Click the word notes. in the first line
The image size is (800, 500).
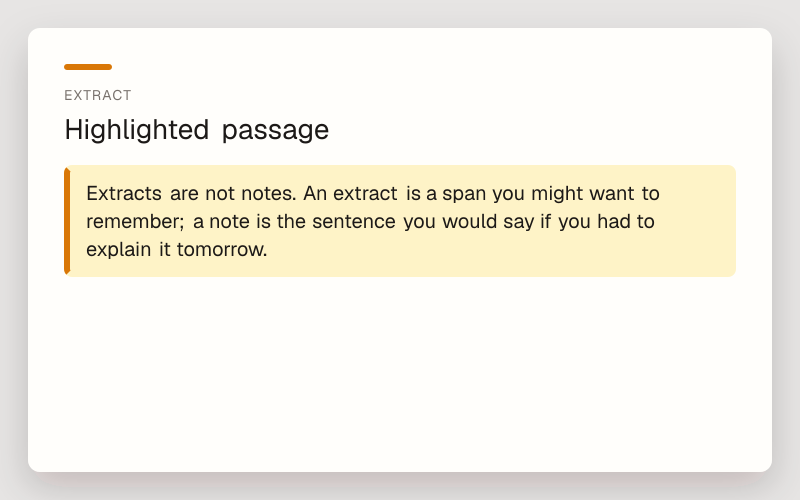pos(268,193)
